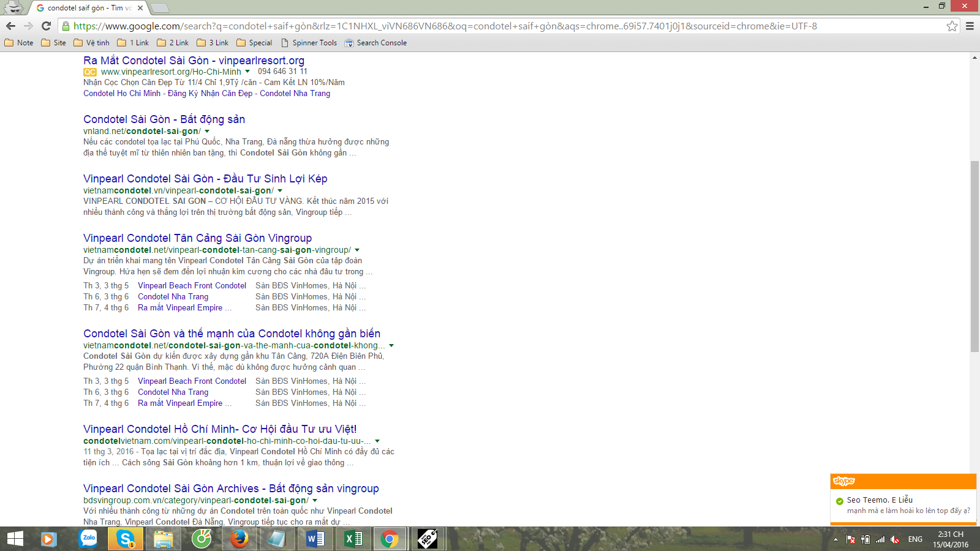Expand dropdown next to vietnamcondotel.vn/vinpearl-condotel-sai-gon URL
This screenshot has height=551, width=980.
[x=280, y=190]
